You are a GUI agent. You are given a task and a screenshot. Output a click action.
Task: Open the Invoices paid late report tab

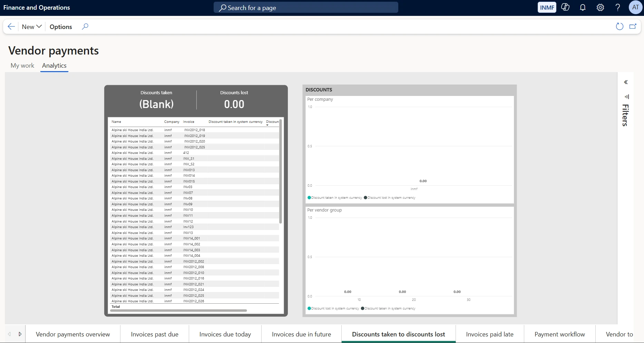point(490,334)
